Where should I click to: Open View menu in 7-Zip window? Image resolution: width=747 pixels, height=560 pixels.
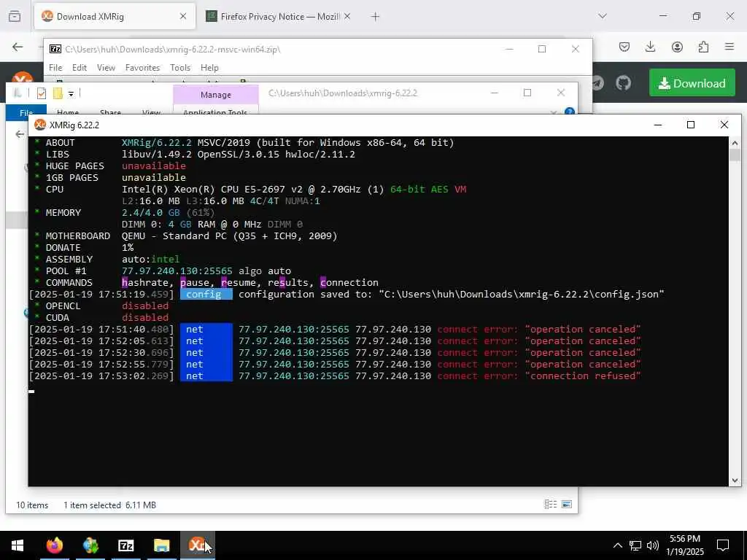coord(106,68)
